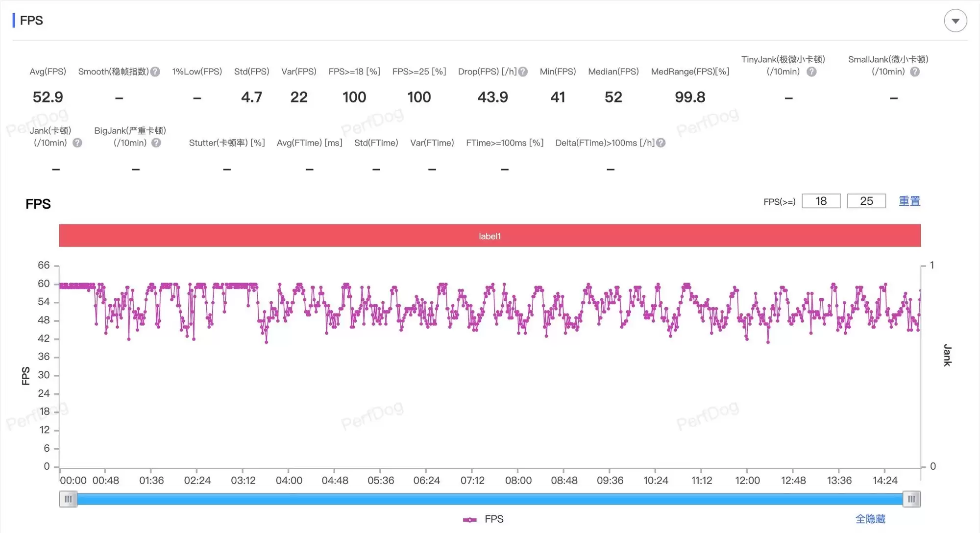
Task: Click right handle of time range slider
Action: [911, 499]
